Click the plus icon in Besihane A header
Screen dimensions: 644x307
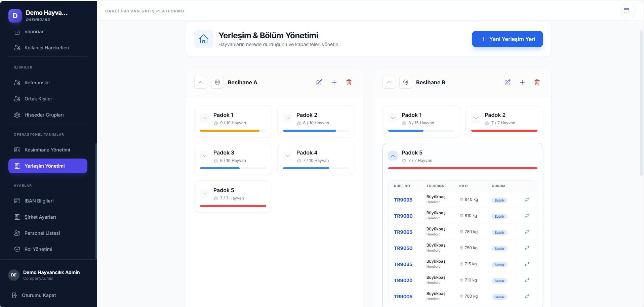pos(334,82)
